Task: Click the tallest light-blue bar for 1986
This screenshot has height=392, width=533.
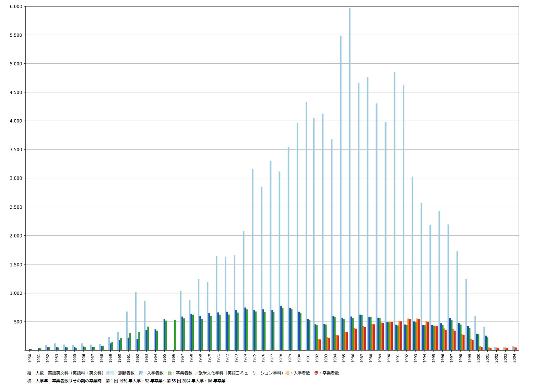Action: coord(350,178)
